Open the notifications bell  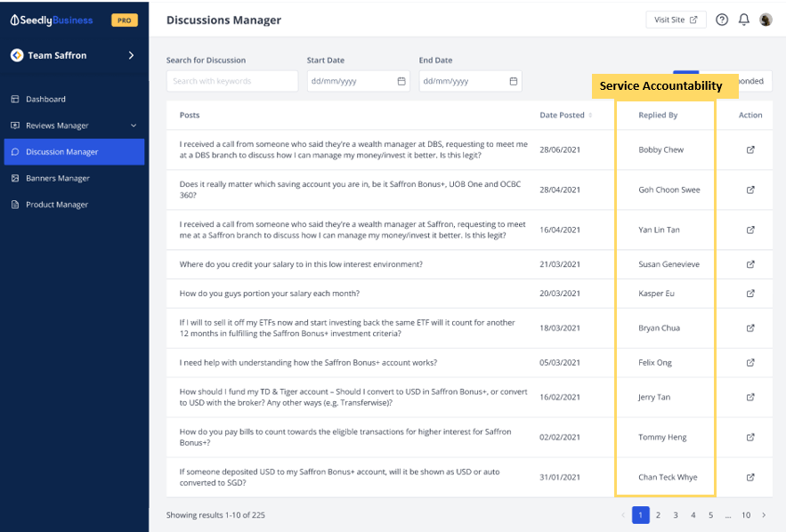tap(744, 20)
